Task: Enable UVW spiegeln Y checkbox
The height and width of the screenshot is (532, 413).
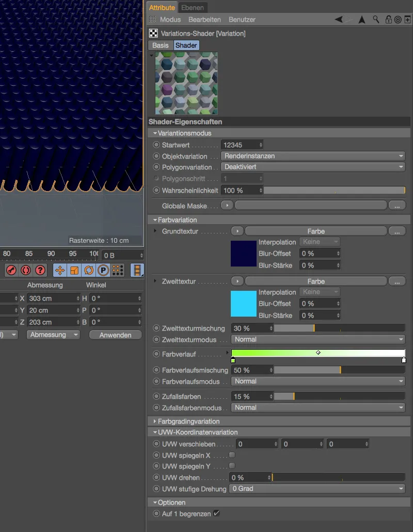Action: click(232, 466)
